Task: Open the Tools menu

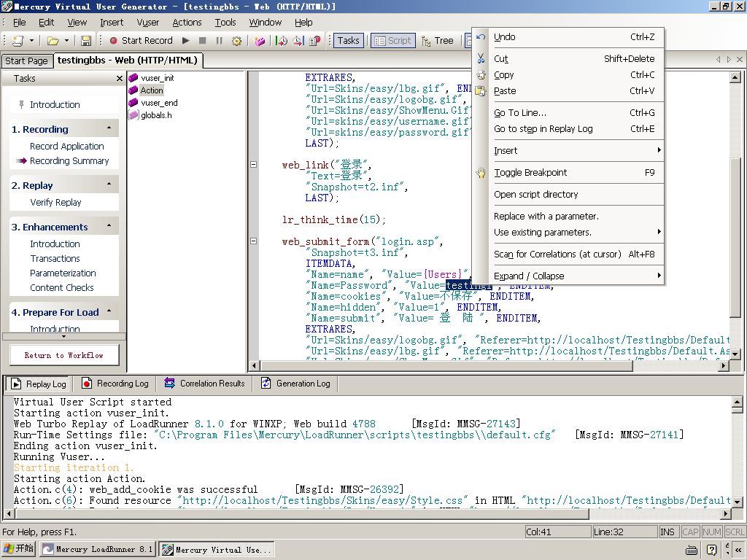Action: click(225, 23)
